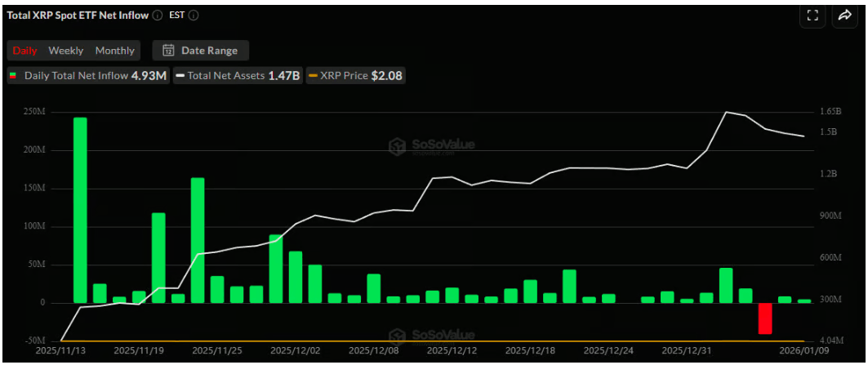This screenshot has width=868, height=365.
Task: Toggle XRP Price line series
Action: [x=355, y=76]
